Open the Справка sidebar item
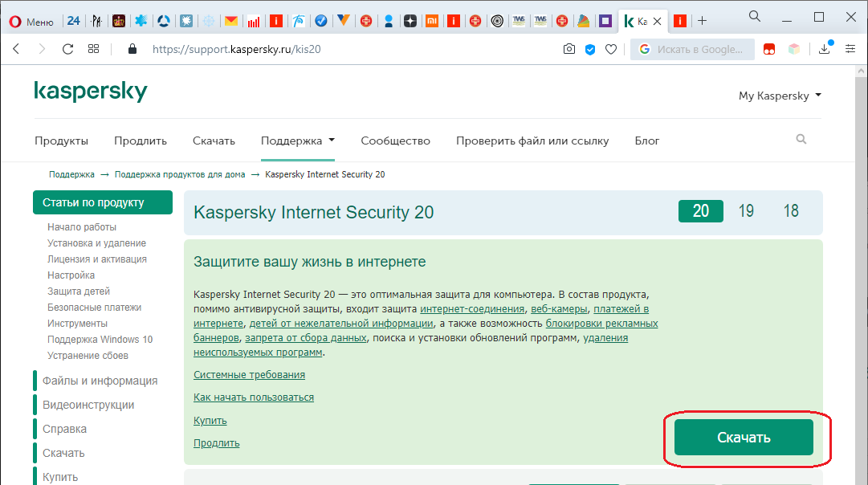Screen dimensions: 868x485 [65, 429]
